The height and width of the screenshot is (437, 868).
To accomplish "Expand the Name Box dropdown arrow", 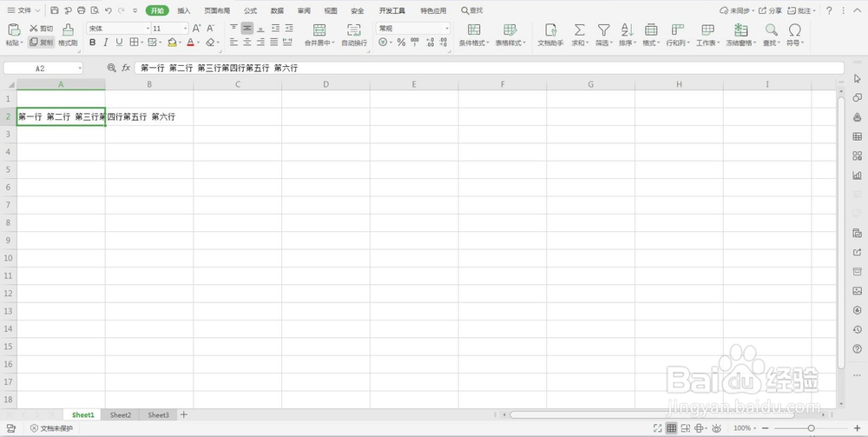I will 80,68.
